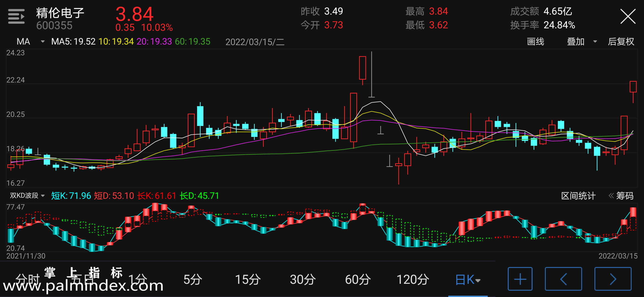Go to previous with left arrow button

(563, 279)
